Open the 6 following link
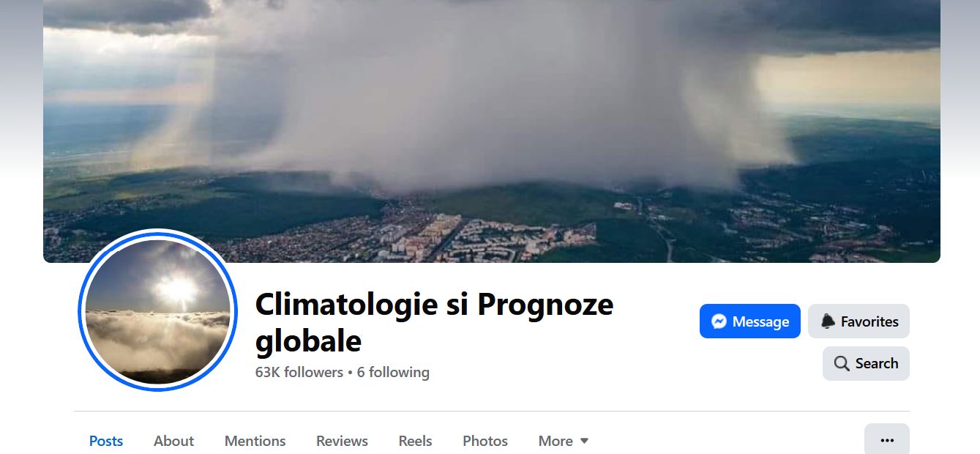980x454 pixels. point(393,372)
